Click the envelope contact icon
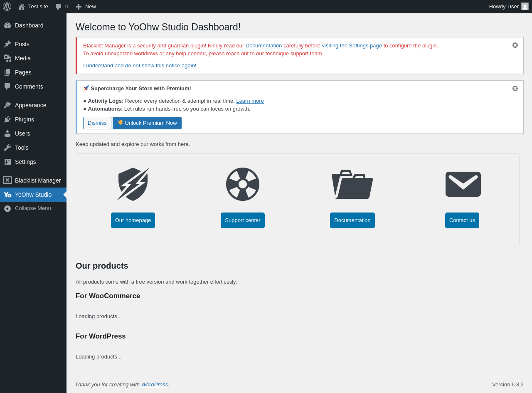The width and height of the screenshot is (532, 393). [463, 184]
